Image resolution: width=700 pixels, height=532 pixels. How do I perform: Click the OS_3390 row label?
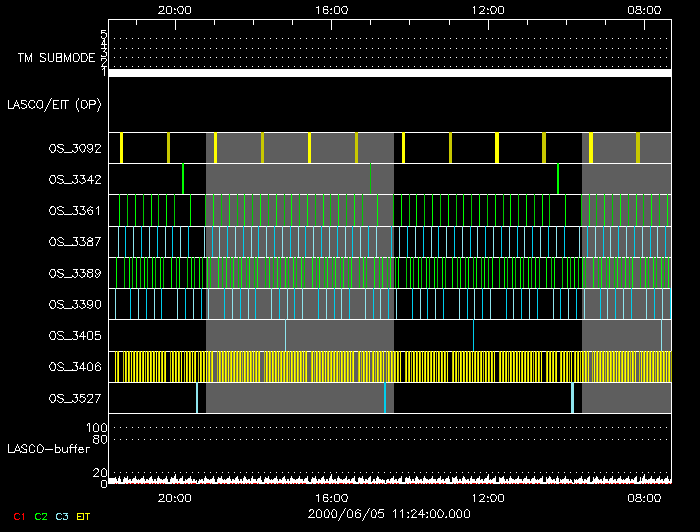(x=75, y=304)
